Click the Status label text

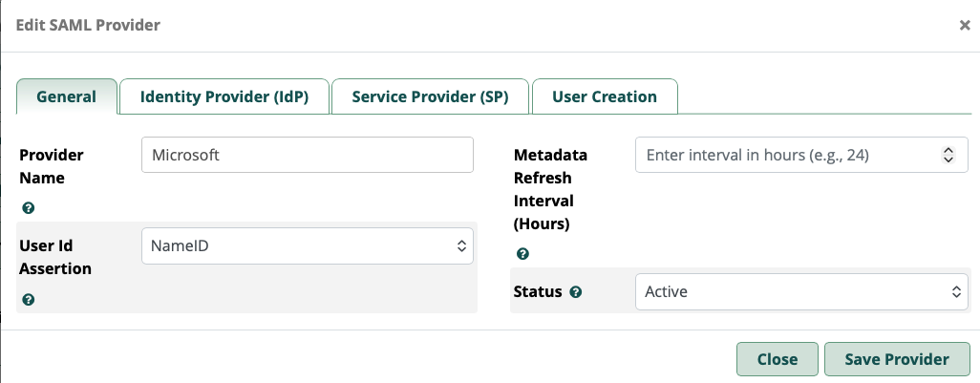click(537, 292)
